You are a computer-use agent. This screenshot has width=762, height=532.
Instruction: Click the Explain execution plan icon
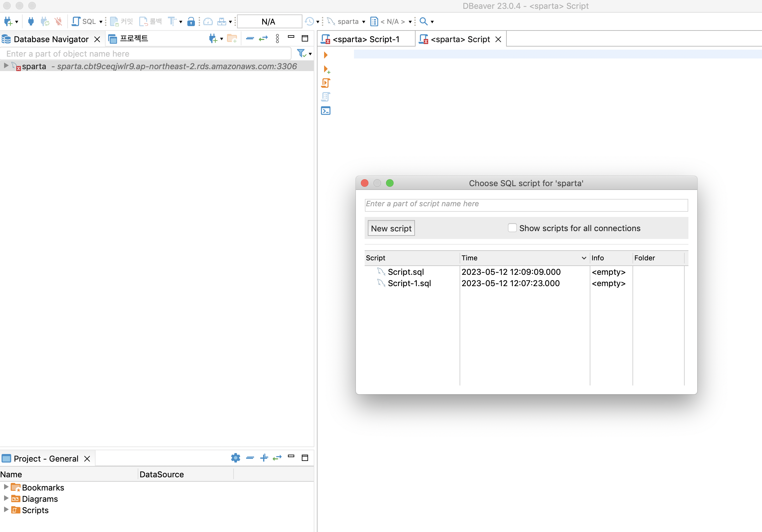326,97
